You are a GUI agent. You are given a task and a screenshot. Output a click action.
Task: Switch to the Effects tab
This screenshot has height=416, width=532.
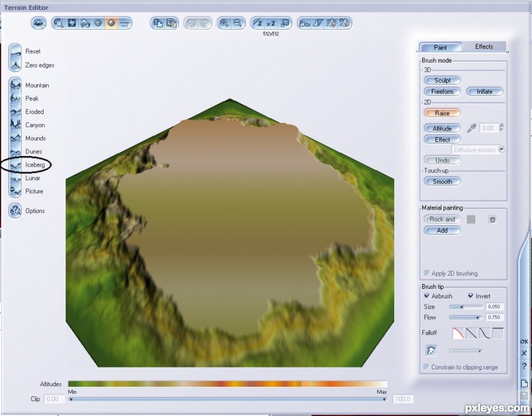click(484, 46)
